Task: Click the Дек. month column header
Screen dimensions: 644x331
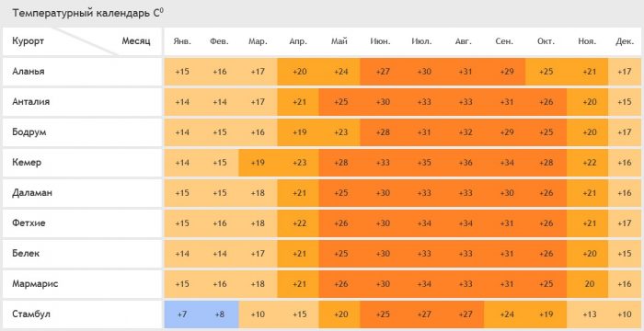Action: (625, 41)
